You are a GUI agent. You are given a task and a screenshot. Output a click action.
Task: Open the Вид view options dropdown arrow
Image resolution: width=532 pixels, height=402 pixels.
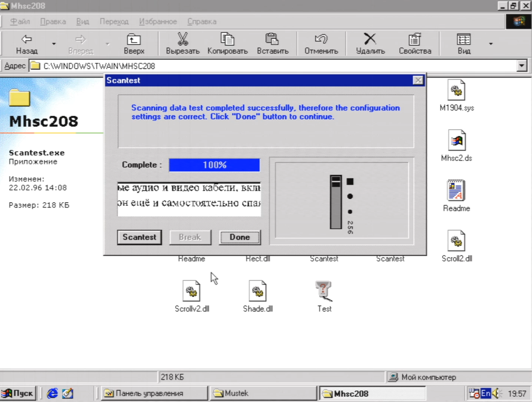point(491,44)
